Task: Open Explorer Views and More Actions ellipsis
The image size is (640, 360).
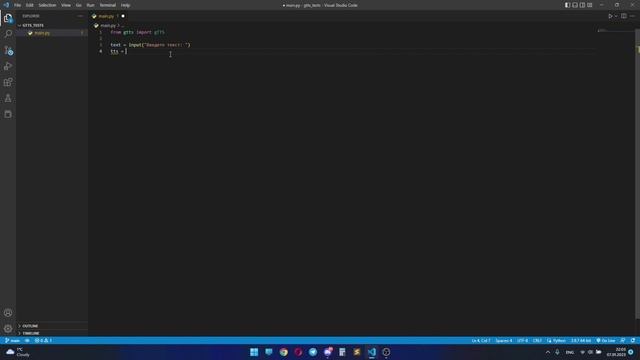Action: click(x=80, y=16)
